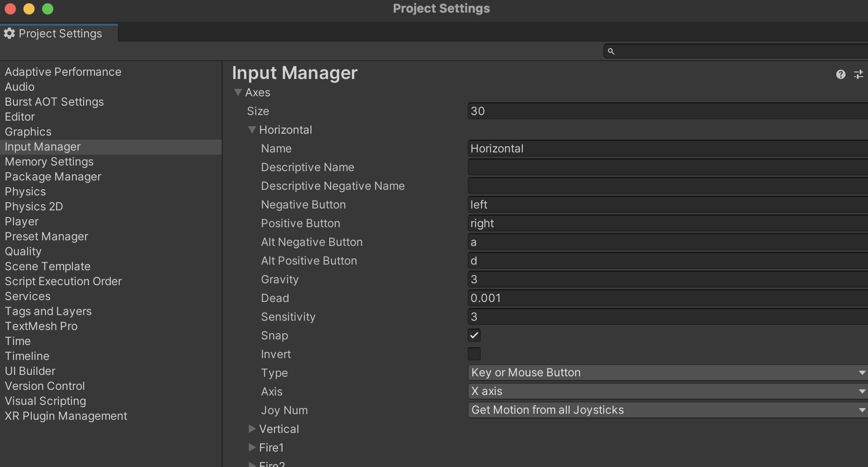The image size is (868, 467).
Task: Click the Axes Size field
Action: pos(668,111)
